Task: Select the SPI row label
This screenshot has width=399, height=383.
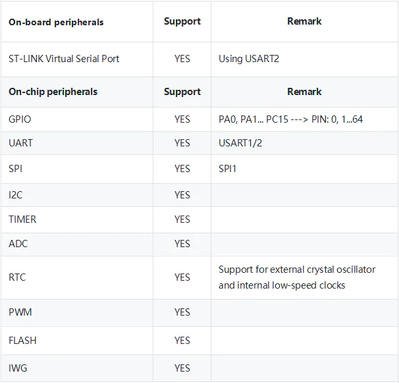Action: [x=16, y=168]
